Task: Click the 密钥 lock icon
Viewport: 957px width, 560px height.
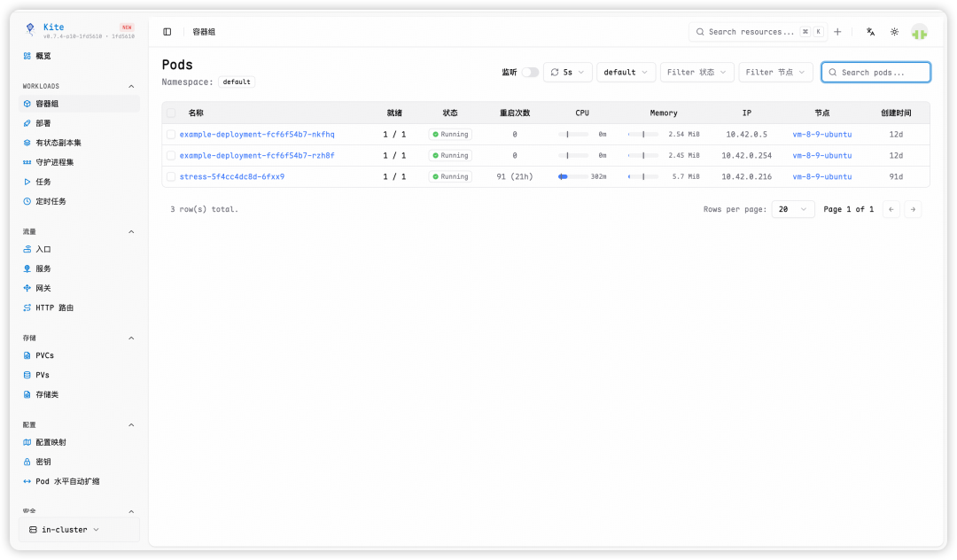Action: click(27, 462)
